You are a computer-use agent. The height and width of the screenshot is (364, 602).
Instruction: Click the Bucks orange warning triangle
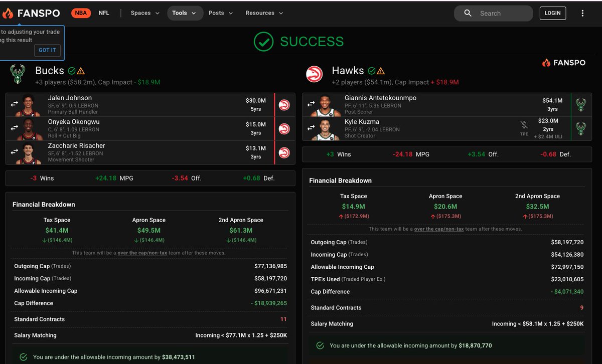81,71
